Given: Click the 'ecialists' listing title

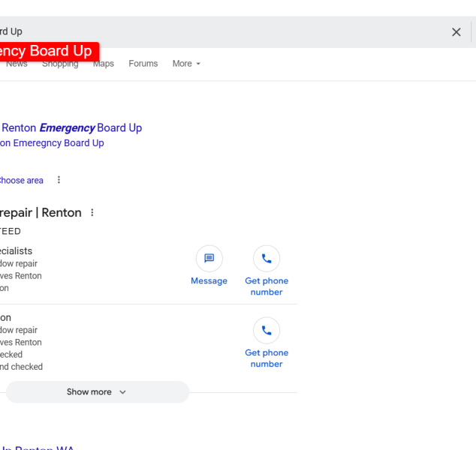Looking at the screenshot, I should tap(16, 251).
